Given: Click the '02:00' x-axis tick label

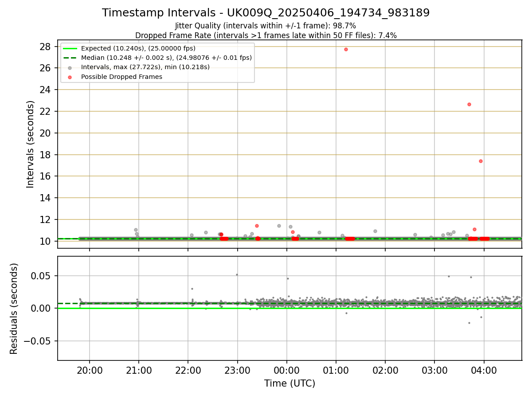Looking at the screenshot, I should (385, 370).
